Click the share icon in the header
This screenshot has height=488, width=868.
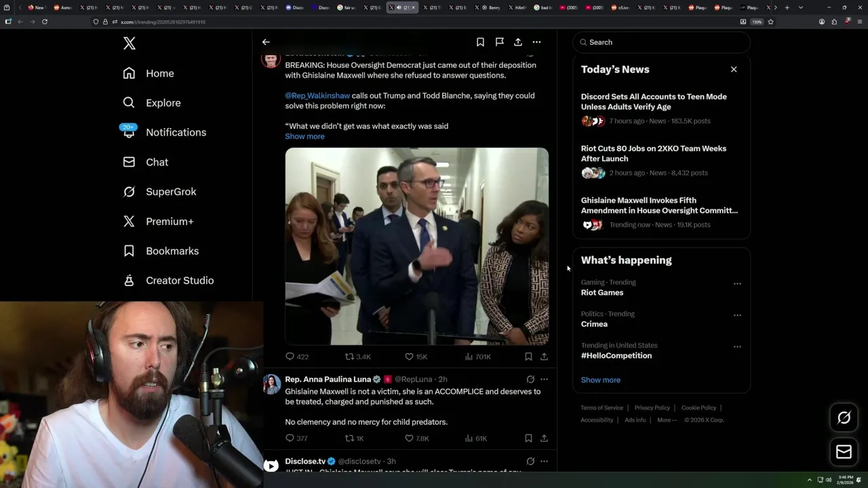[518, 42]
